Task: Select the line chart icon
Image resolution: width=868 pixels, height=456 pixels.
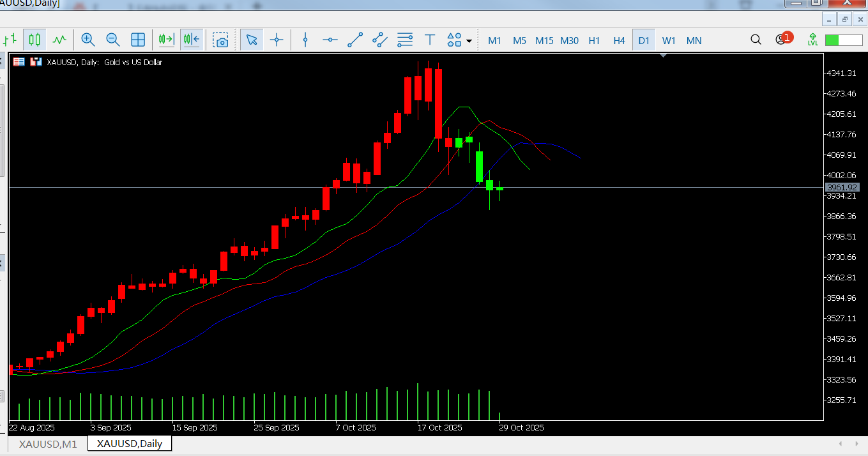Action: [x=59, y=40]
